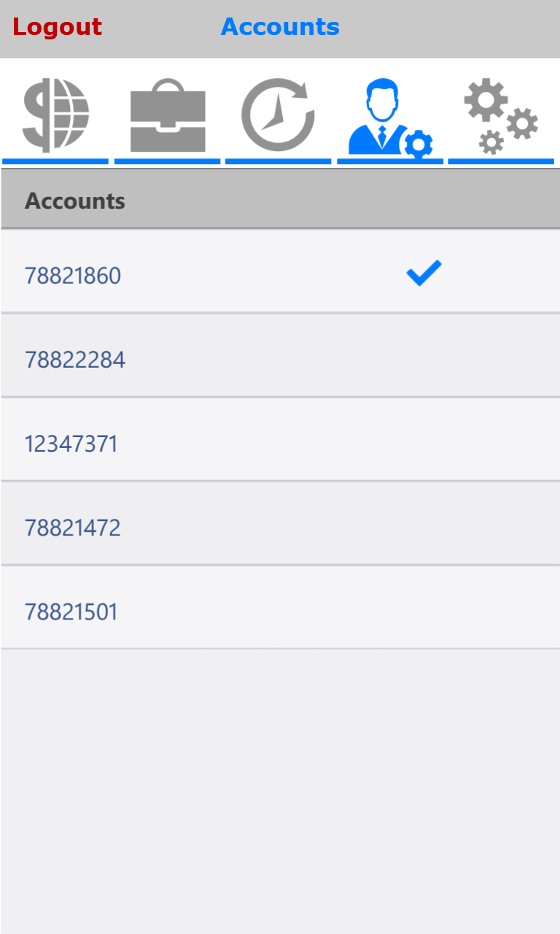The width and height of the screenshot is (560, 934).
Task: Click blue underline beneath the briefcase icon
Action: (167, 161)
